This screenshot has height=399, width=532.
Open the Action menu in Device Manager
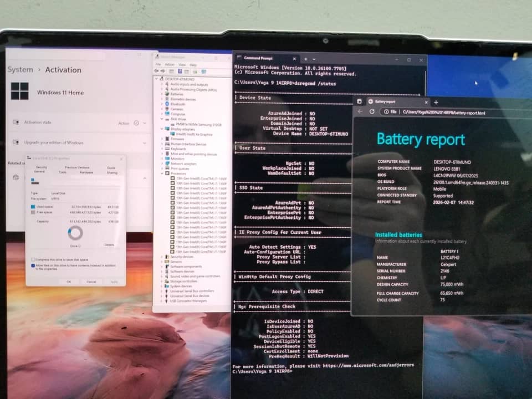[x=170, y=64]
